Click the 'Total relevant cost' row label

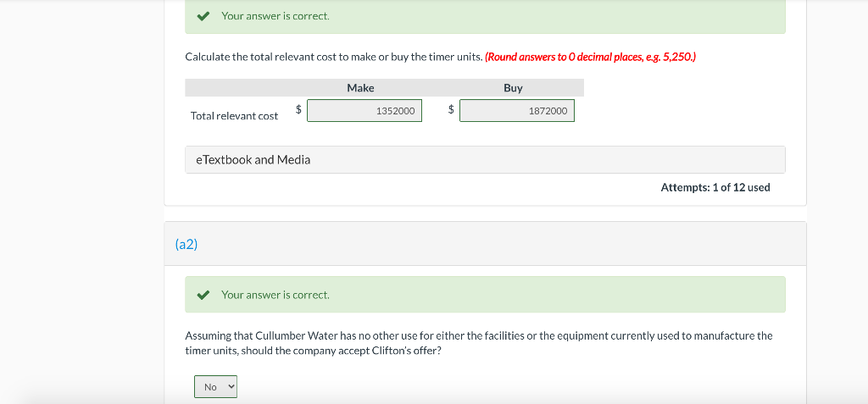pyautogui.click(x=234, y=116)
